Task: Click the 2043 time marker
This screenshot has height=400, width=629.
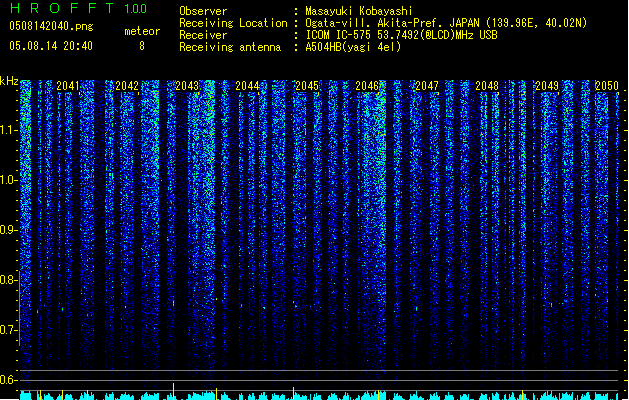Action: [187, 86]
